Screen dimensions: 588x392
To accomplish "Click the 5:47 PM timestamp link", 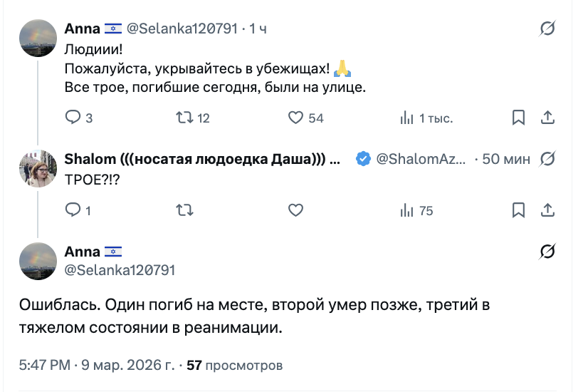I will (44, 366).
